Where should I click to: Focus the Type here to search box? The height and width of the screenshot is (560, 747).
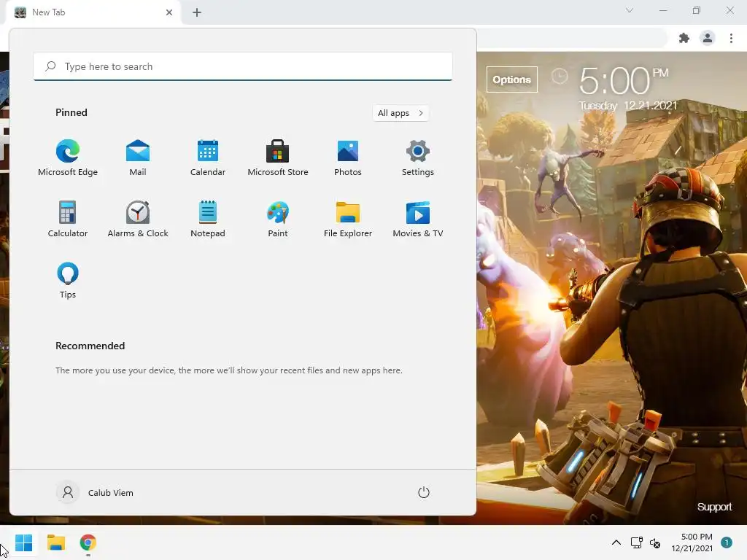pos(243,66)
